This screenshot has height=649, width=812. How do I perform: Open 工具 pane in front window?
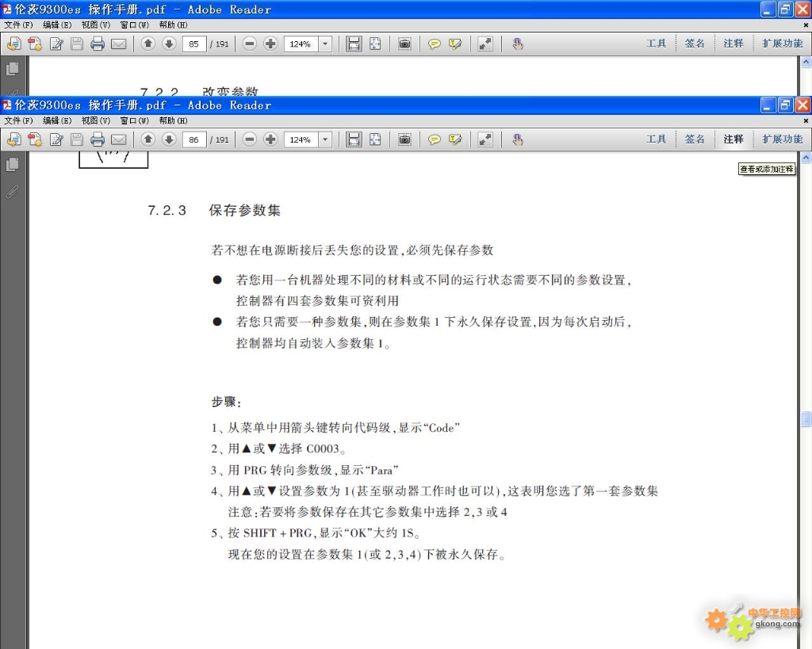coord(656,139)
